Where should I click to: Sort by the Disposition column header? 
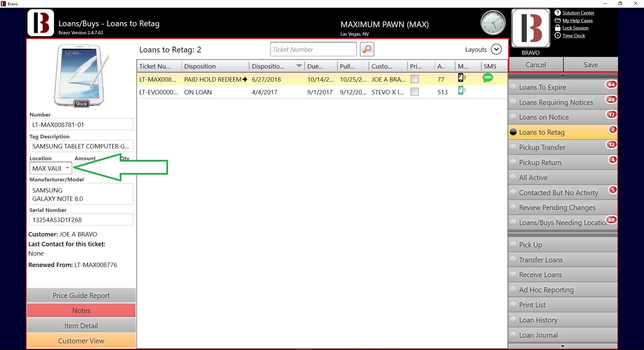[x=215, y=66]
